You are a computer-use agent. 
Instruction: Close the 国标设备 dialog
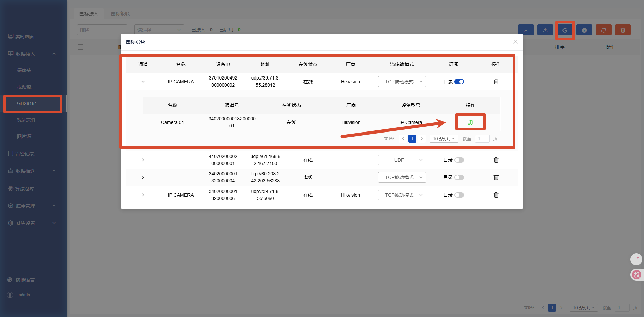[515, 42]
